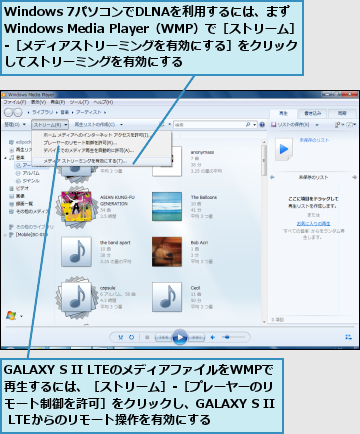Mute the volume speaker icon
The width and height of the screenshot is (360, 434).
click(x=212, y=337)
